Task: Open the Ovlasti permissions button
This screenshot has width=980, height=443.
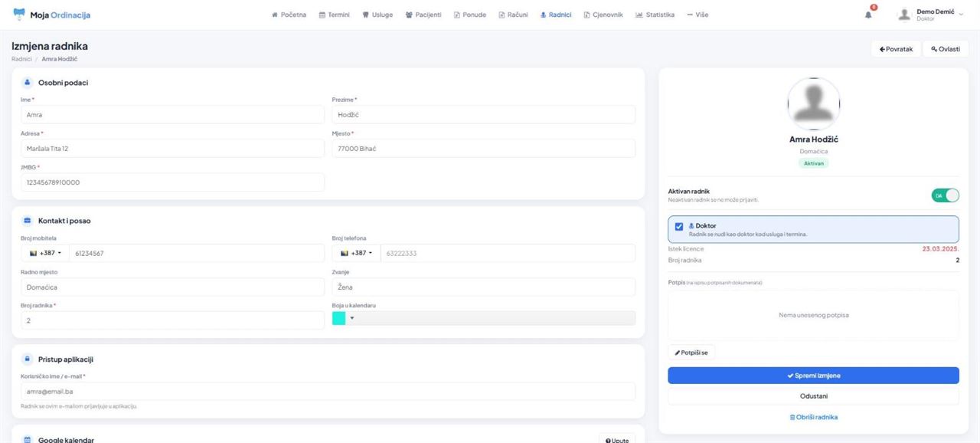Action: coord(946,49)
